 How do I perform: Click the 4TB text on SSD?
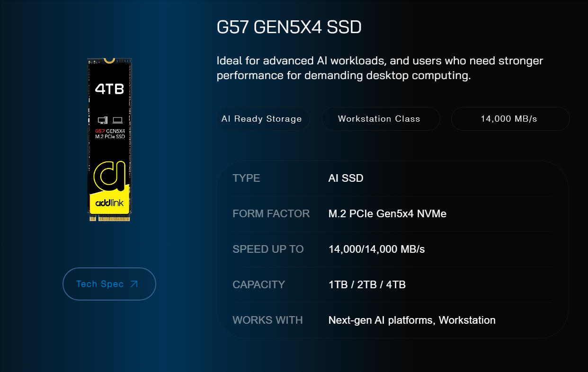coord(109,89)
